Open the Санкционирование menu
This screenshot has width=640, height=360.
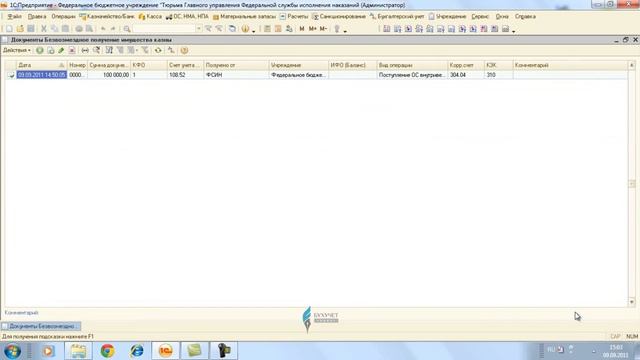tap(339, 16)
